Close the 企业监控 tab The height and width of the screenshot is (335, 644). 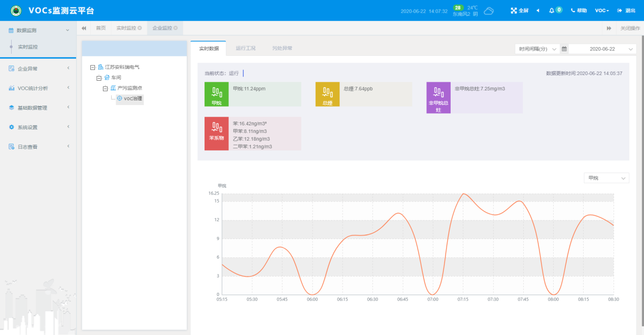coord(176,28)
